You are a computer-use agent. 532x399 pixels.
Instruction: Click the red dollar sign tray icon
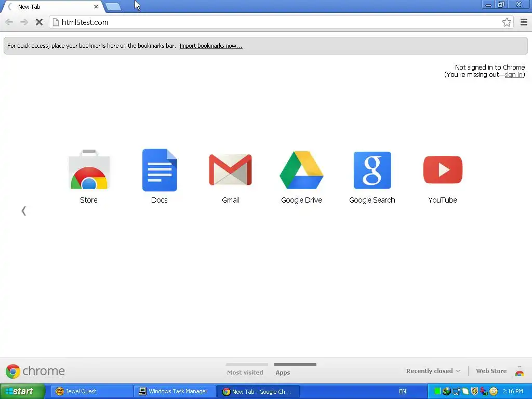(484, 391)
